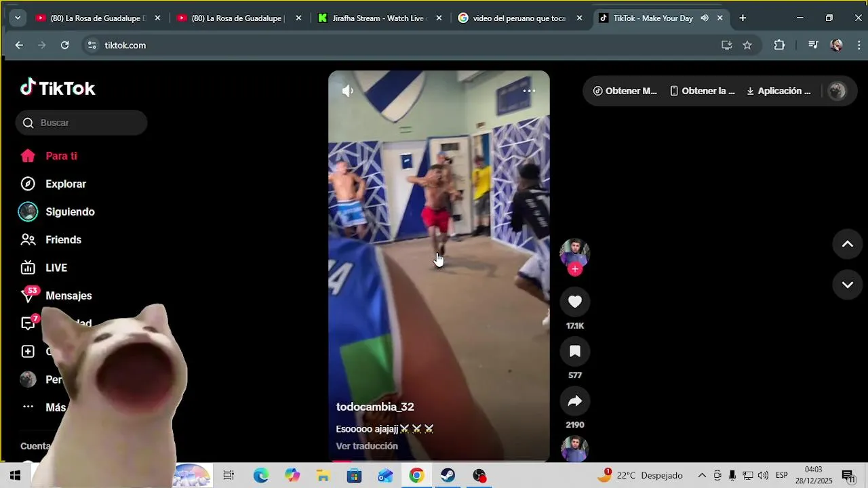The height and width of the screenshot is (488, 868).
Task: Open Mensajes inbox
Action: (56, 296)
